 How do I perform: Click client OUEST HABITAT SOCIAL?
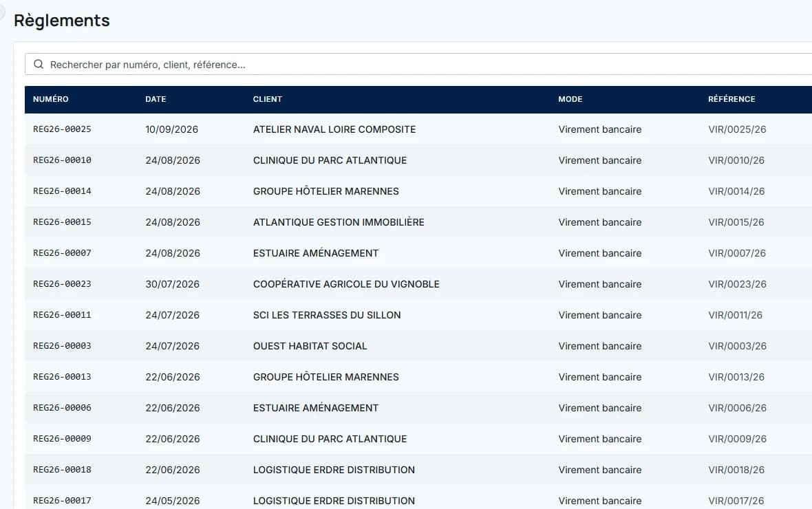pyautogui.click(x=310, y=346)
